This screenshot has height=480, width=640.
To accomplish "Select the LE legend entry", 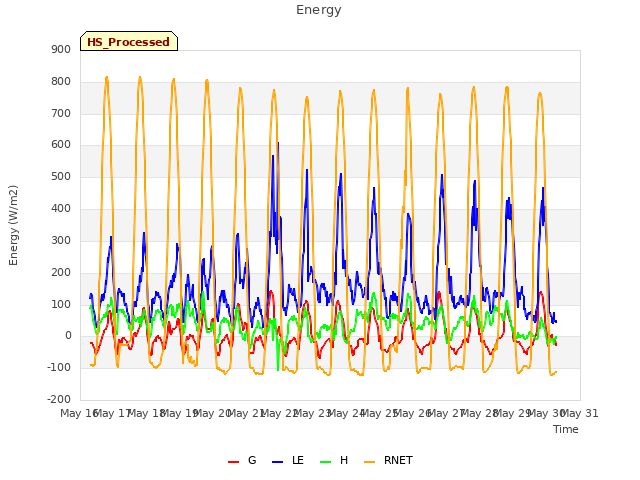I will click(298, 460).
